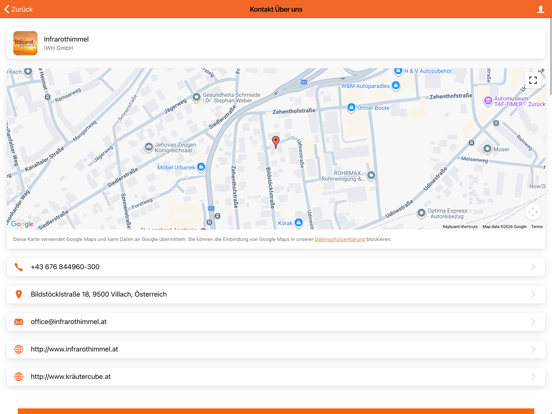Screen dimensions: 552x414
Task: Click the page vertical scrollbar
Action: 550,56
